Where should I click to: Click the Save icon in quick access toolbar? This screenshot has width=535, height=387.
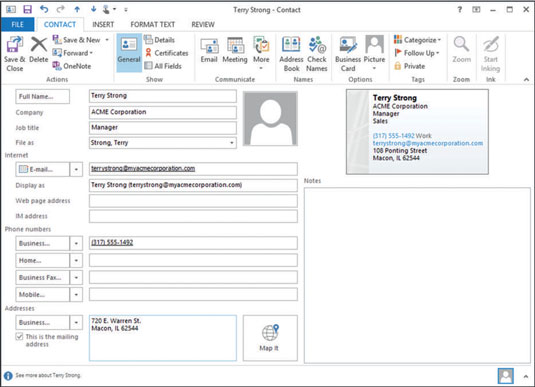tap(27, 9)
